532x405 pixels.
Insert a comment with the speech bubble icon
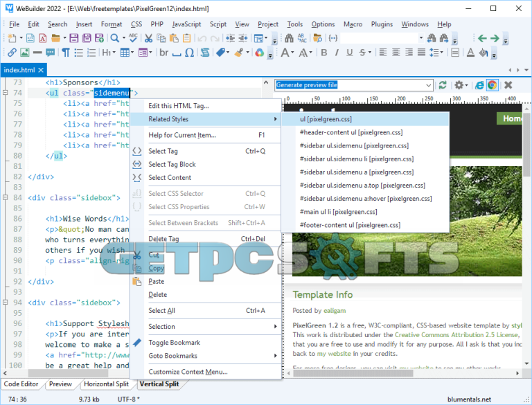[x=50, y=53]
